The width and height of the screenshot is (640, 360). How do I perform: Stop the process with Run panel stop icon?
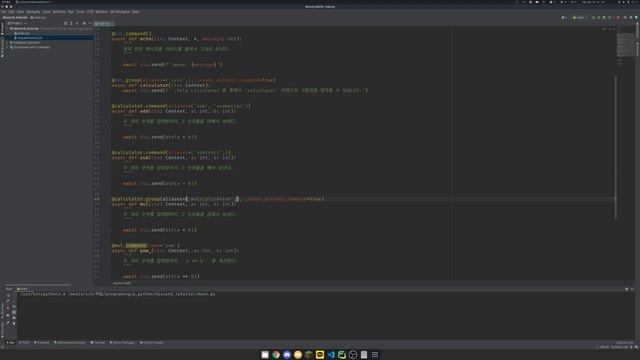click(8, 308)
